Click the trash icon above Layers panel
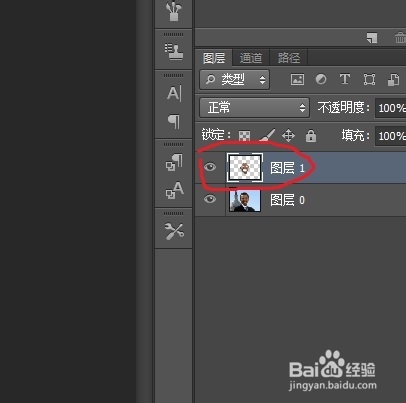406x403 pixels. 400,38
